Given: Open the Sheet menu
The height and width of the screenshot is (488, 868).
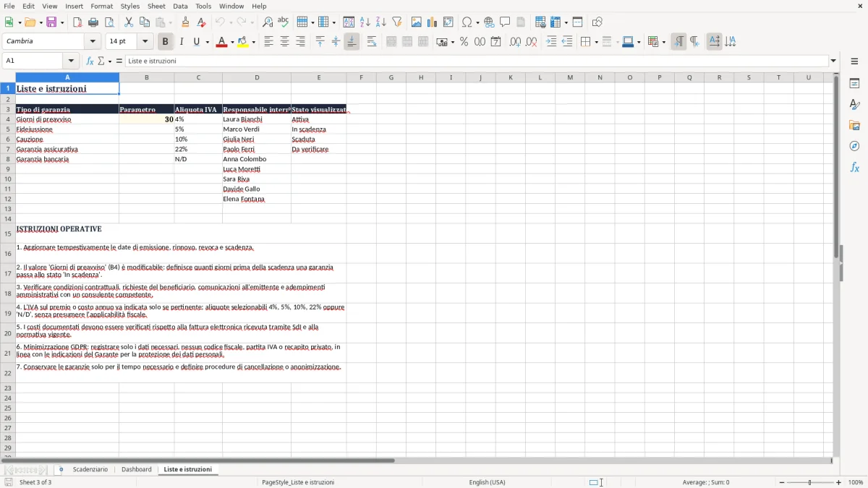Looking at the screenshot, I should pos(156,6).
